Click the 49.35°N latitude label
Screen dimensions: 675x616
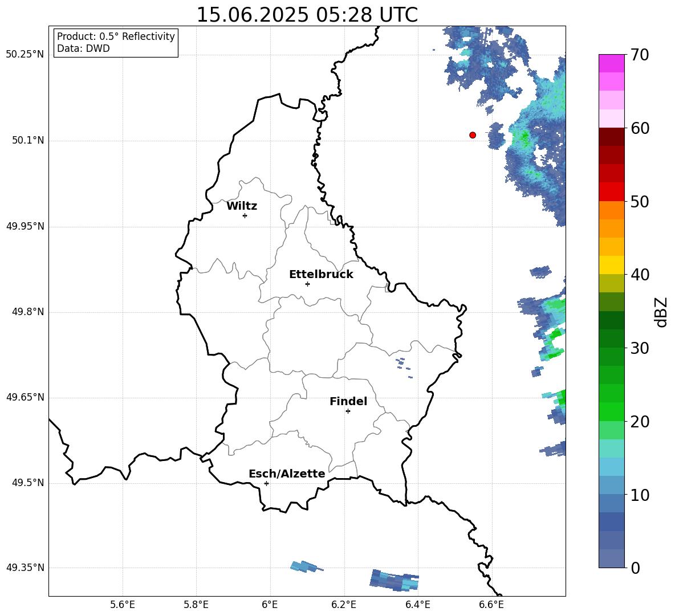pyautogui.click(x=25, y=568)
